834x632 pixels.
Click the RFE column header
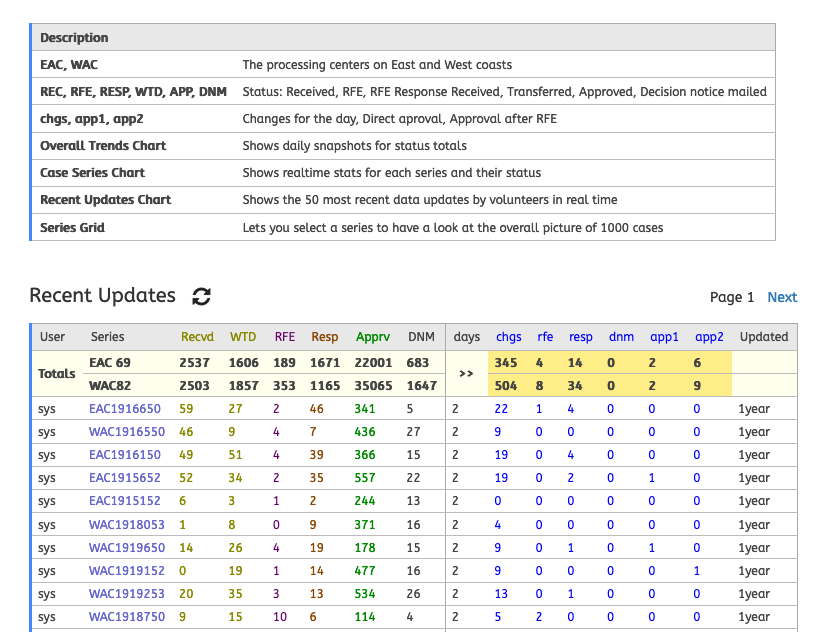coord(285,337)
